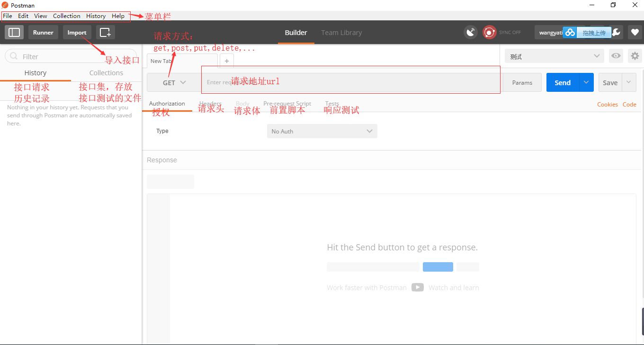The width and height of the screenshot is (644, 345).
Task: Click the Filter search field
Action: [71, 56]
